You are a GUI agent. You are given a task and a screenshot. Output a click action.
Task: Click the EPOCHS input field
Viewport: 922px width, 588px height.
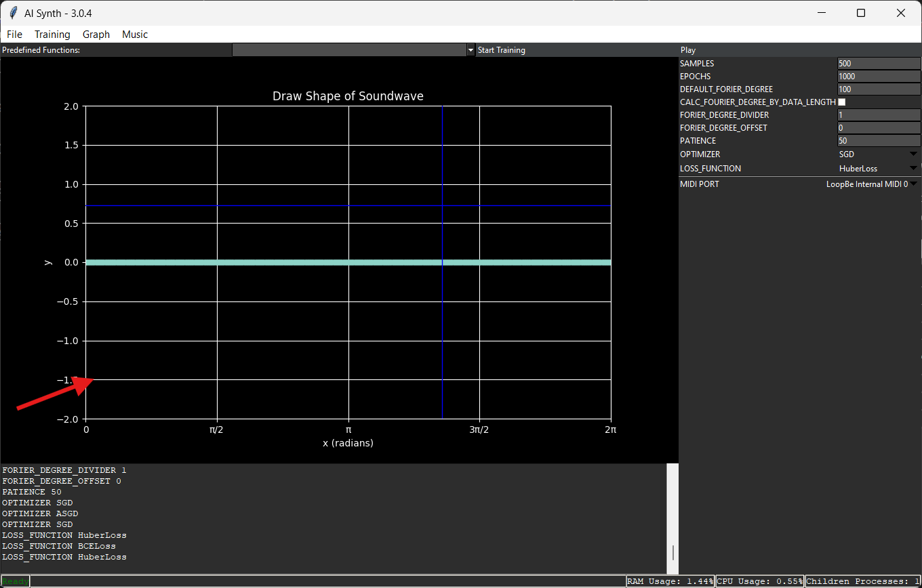[x=879, y=77]
